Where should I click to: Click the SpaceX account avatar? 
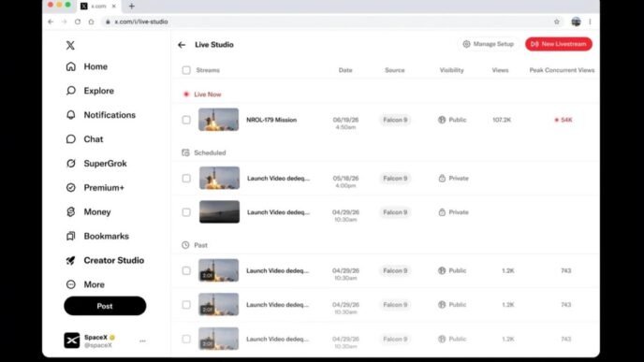[x=72, y=340]
